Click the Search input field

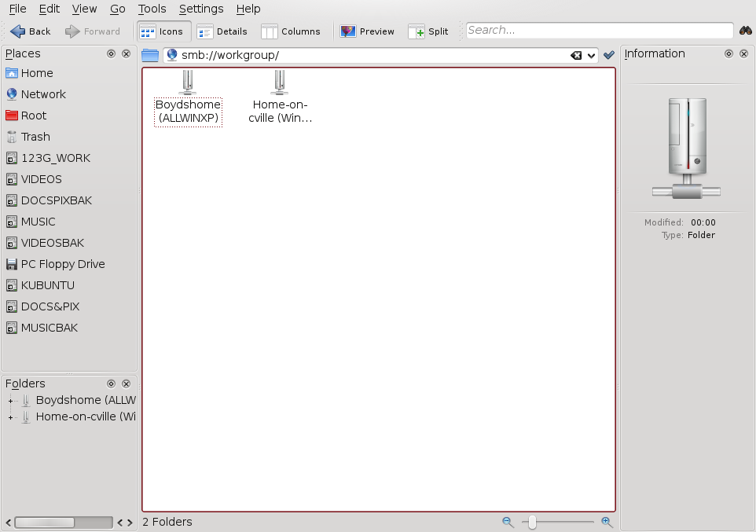[599, 31]
